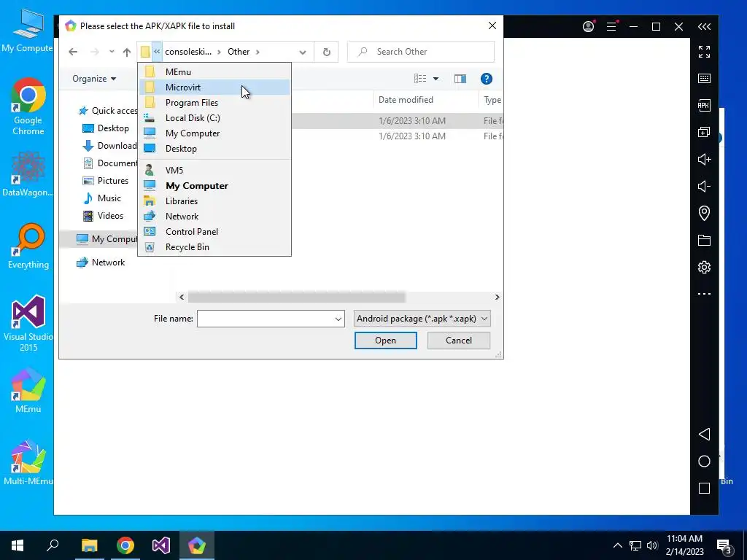Tap Android recent apps square button

click(x=704, y=488)
